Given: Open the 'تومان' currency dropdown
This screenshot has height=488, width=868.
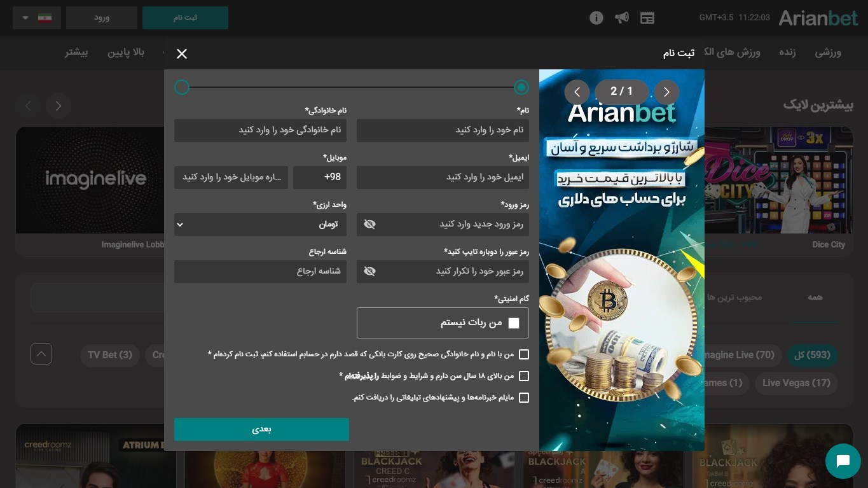Looking at the screenshot, I should (x=260, y=224).
